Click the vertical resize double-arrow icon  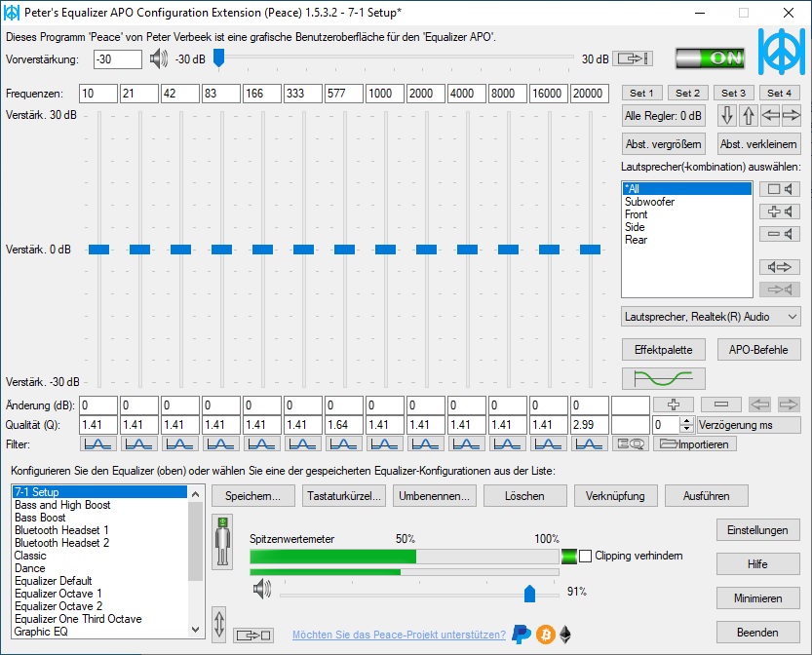[219, 625]
